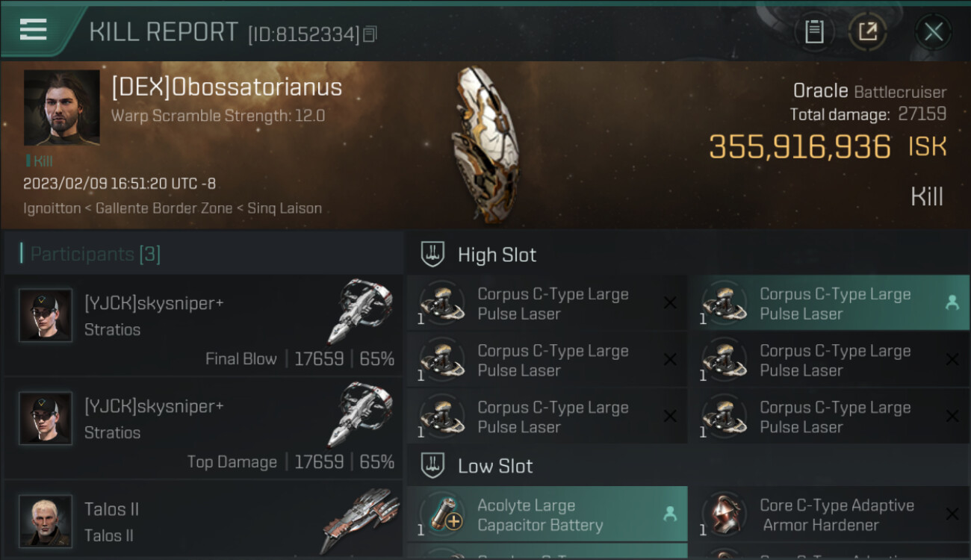The image size is (971, 560).
Task: Click the person icon on Acolyte Capacitor Battery
Action: (x=670, y=514)
